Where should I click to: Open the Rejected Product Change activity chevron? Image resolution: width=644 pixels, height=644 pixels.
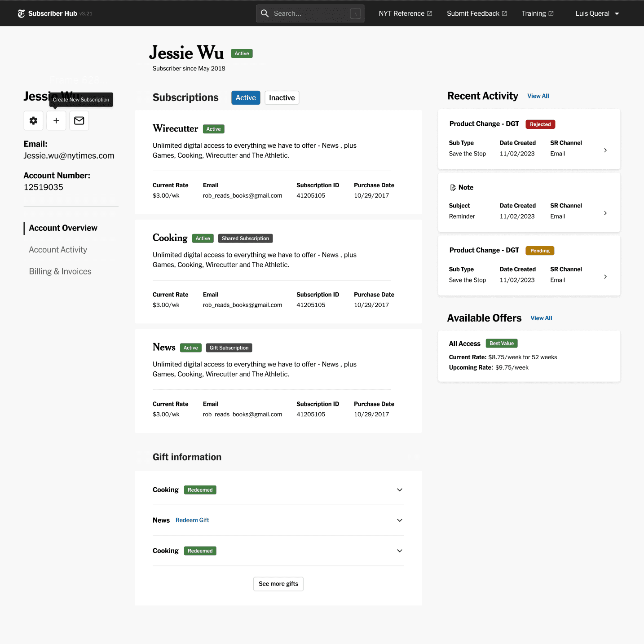point(605,150)
